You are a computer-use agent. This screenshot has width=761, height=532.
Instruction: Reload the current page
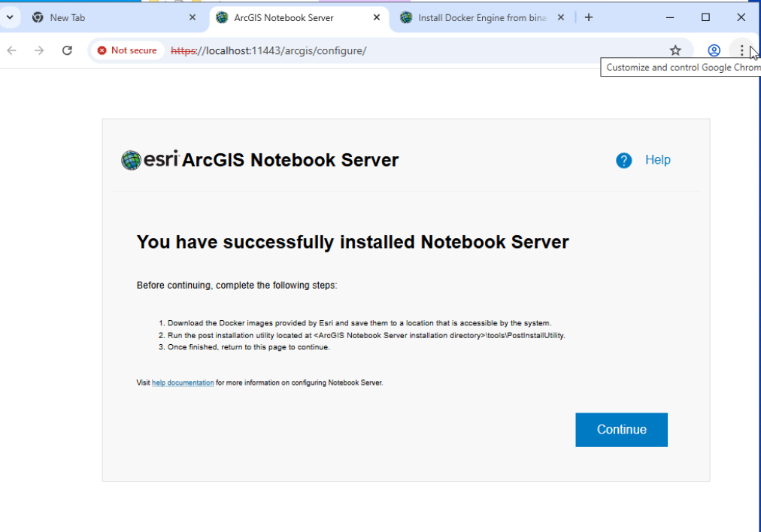pos(67,50)
